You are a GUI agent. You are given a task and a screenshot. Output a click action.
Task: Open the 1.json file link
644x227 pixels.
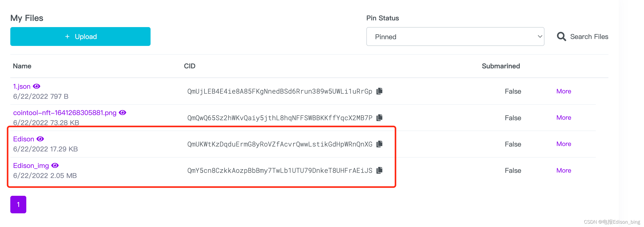point(22,86)
